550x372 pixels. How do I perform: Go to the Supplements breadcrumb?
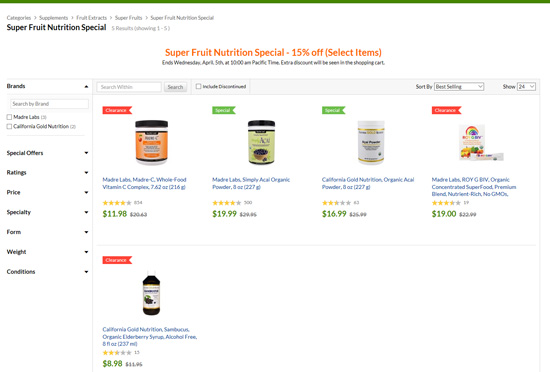(53, 18)
